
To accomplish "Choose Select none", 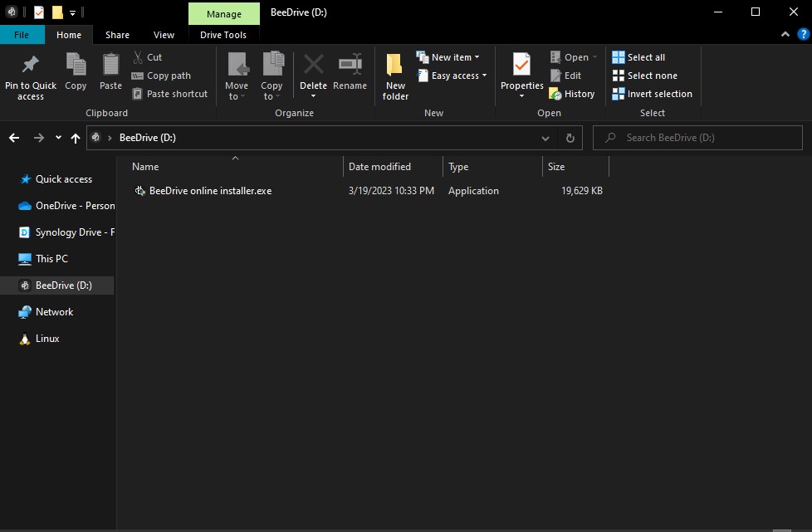I will (x=645, y=76).
